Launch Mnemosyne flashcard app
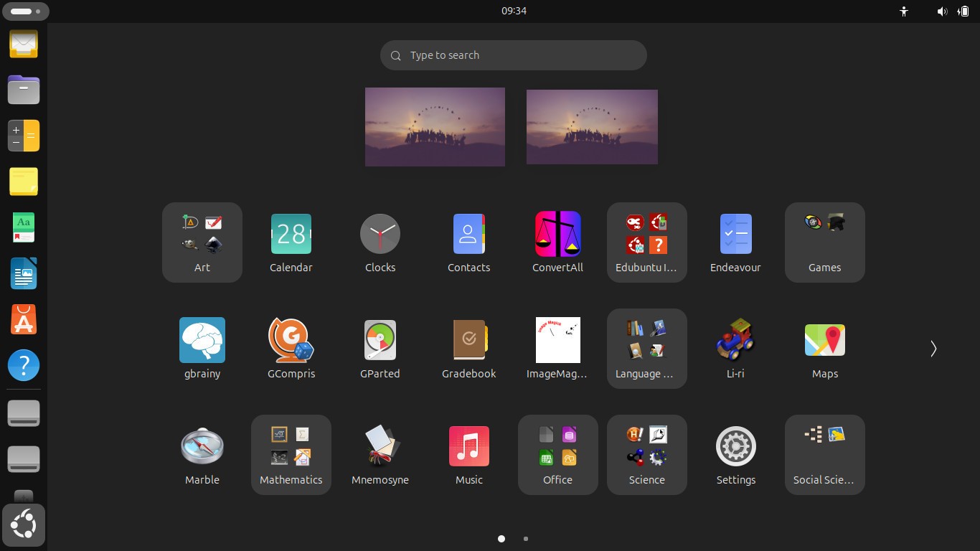 pos(380,454)
